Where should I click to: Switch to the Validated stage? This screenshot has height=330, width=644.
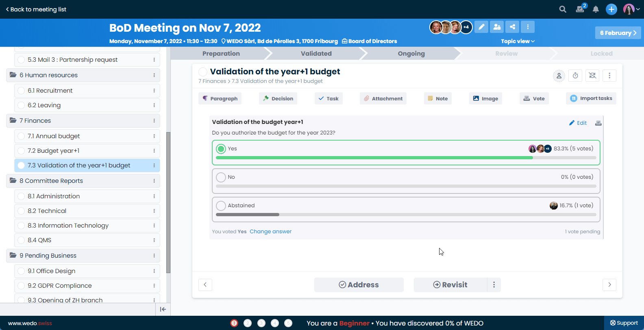(316, 53)
